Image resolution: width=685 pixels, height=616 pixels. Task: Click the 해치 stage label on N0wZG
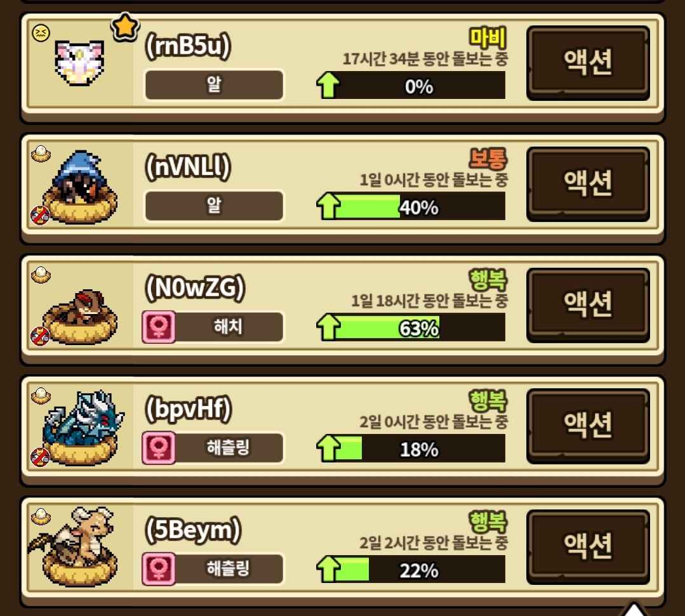(228, 327)
